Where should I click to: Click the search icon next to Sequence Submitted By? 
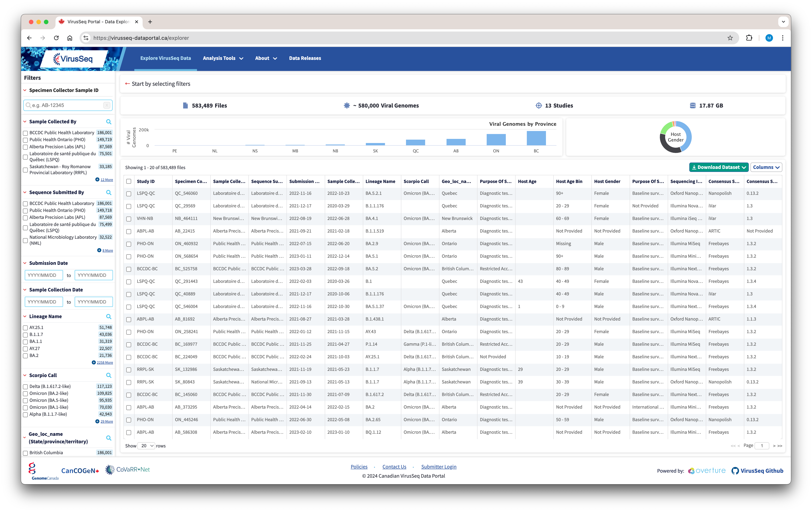109,193
